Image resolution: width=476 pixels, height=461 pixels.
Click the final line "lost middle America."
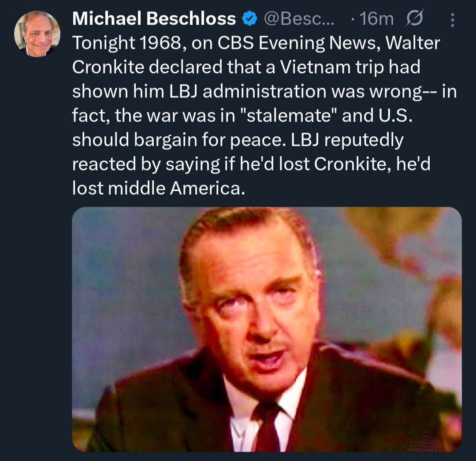click(158, 188)
